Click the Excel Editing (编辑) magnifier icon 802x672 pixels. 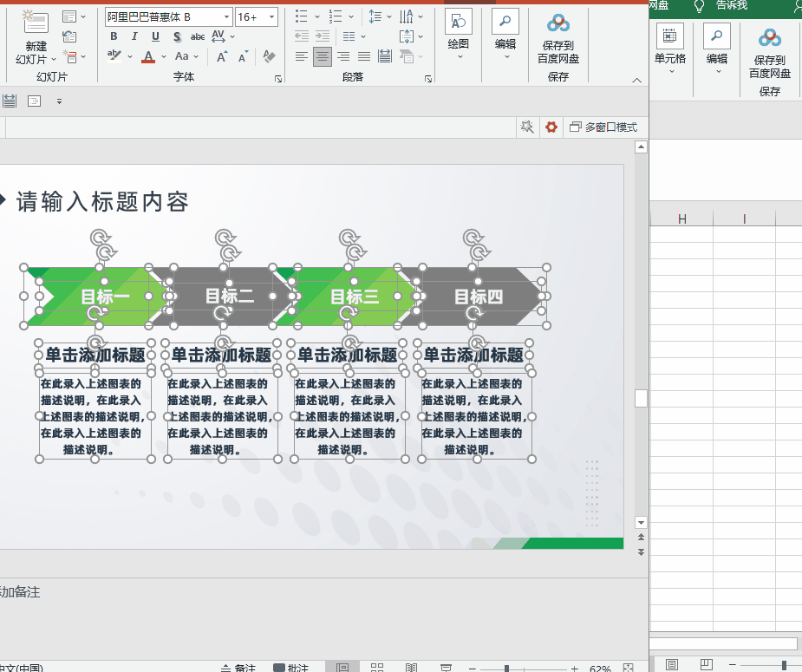(716, 36)
